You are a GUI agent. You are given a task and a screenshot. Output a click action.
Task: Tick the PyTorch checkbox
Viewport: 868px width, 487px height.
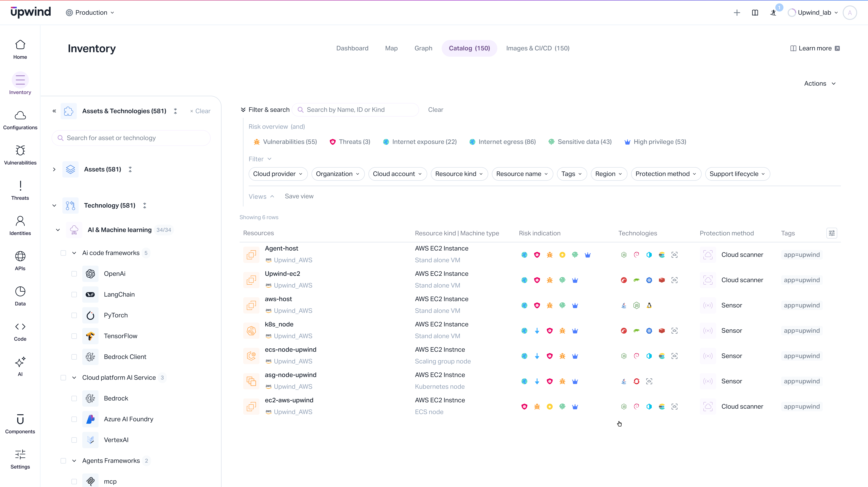[x=74, y=315]
